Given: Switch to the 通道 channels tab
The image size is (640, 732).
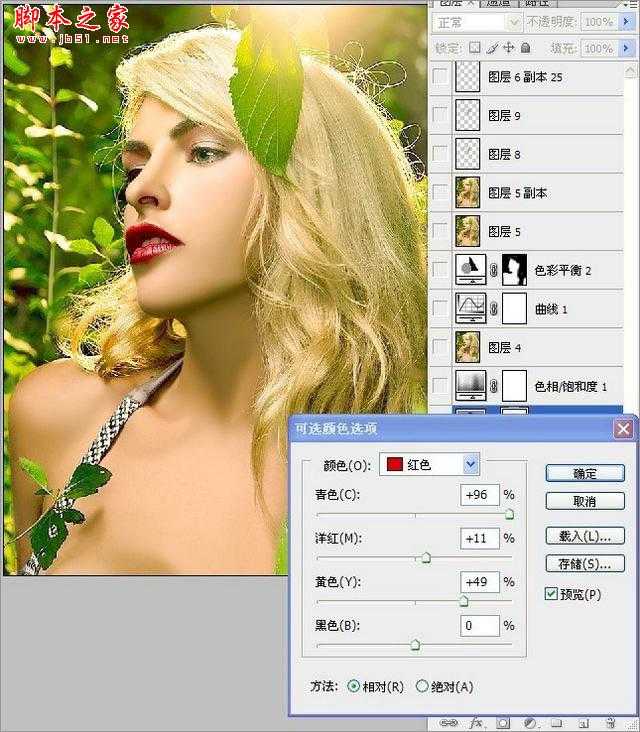Looking at the screenshot, I should tap(499, 3).
